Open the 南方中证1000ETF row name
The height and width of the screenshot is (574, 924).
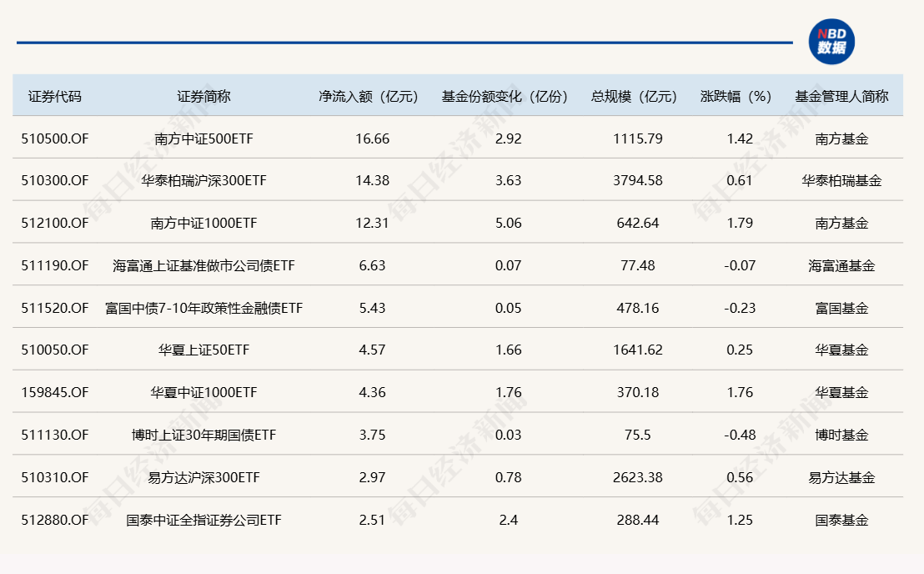[x=203, y=223]
